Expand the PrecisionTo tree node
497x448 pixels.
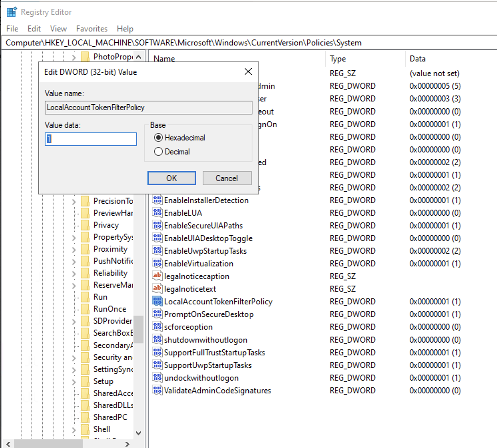click(74, 201)
